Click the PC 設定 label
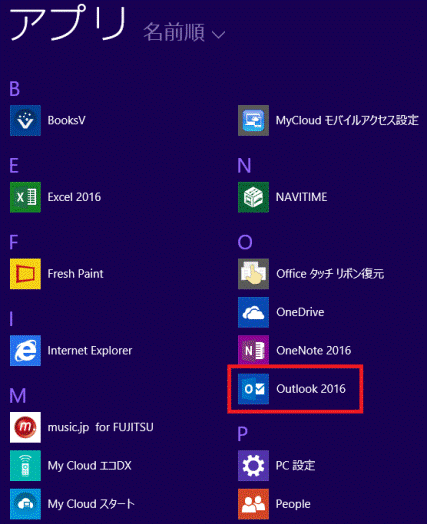Viewport: 427px width, 524px height. (295, 466)
